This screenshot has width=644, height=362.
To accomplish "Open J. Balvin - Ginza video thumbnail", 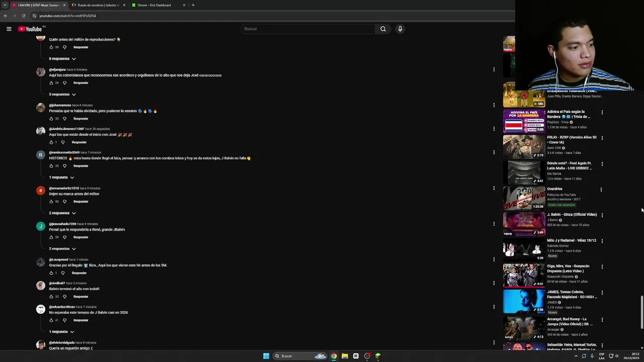I will click(x=524, y=224).
